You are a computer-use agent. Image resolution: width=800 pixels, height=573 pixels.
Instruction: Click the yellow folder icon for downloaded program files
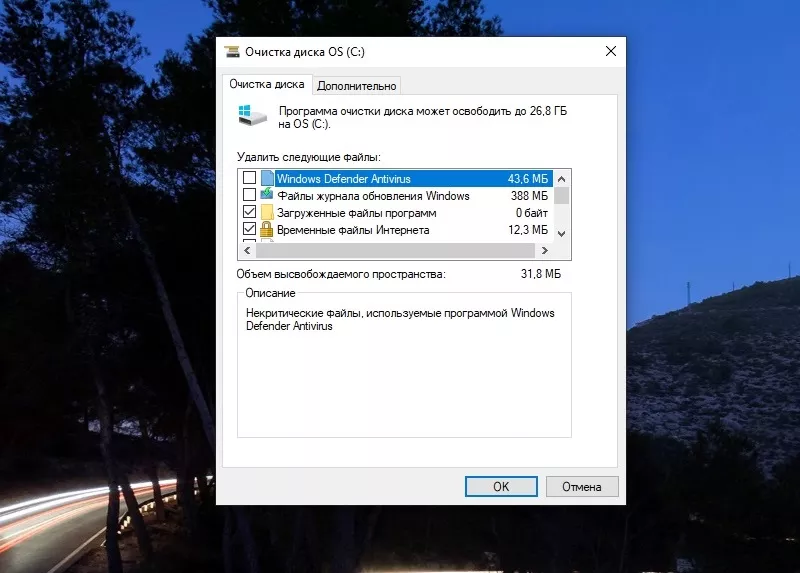(x=267, y=212)
